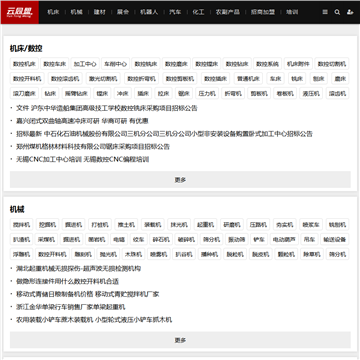Click the 振动筛 tag

pyautogui.click(x=237, y=239)
